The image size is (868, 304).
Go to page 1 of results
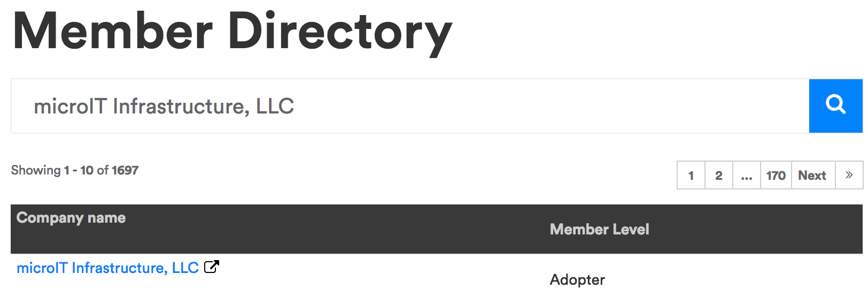point(691,175)
